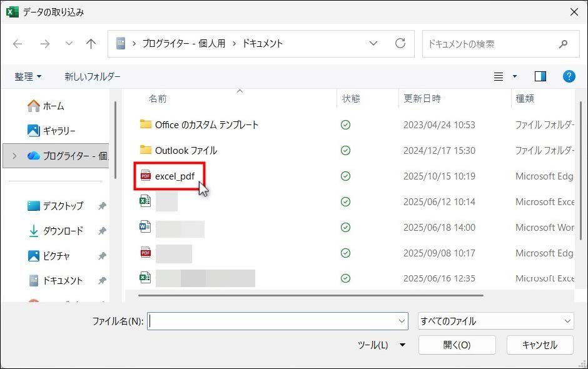This screenshot has width=588, height=369.
Task: Click the search magnifier icon
Action: 563,44
